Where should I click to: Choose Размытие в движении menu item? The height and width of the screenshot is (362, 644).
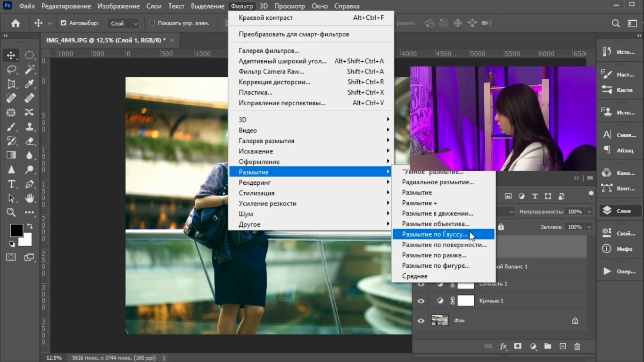[443, 214]
